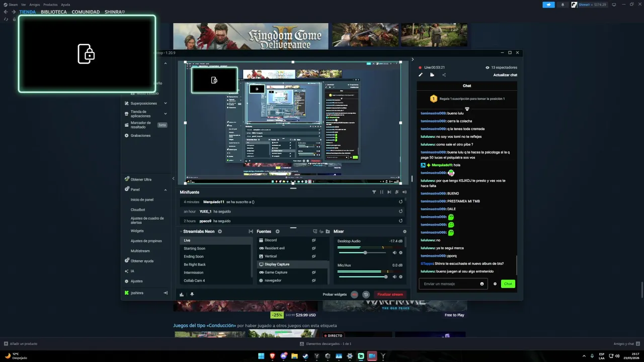644x362 pixels.
Task: Expand Tienda de aplicaciones sidebar section
Action: pos(165,114)
